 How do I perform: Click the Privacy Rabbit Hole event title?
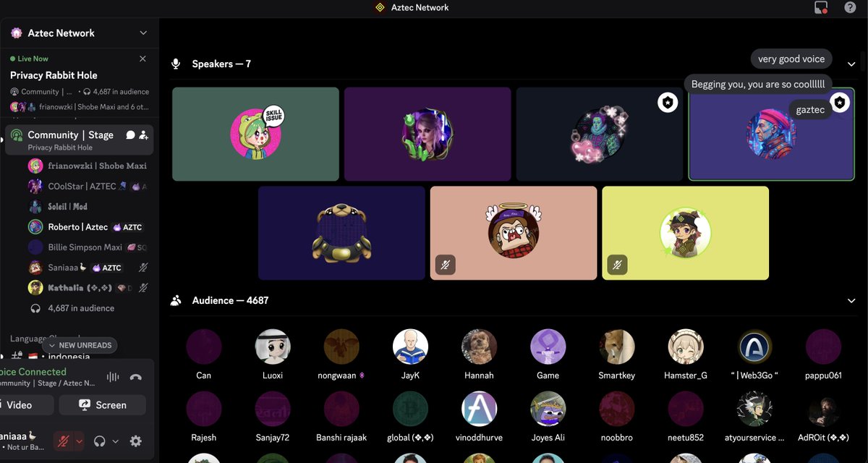pyautogui.click(x=54, y=75)
